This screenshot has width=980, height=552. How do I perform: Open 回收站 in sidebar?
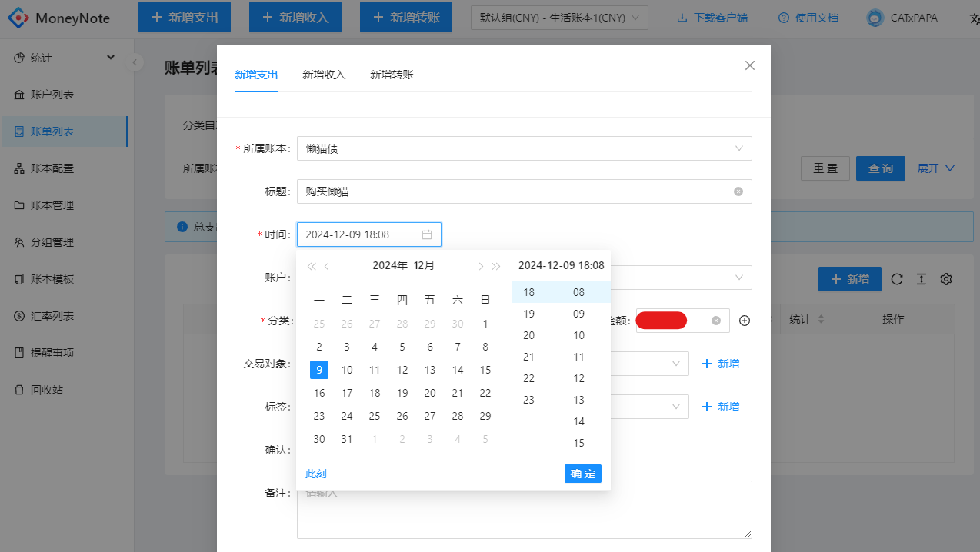click(x=64, y=390)
